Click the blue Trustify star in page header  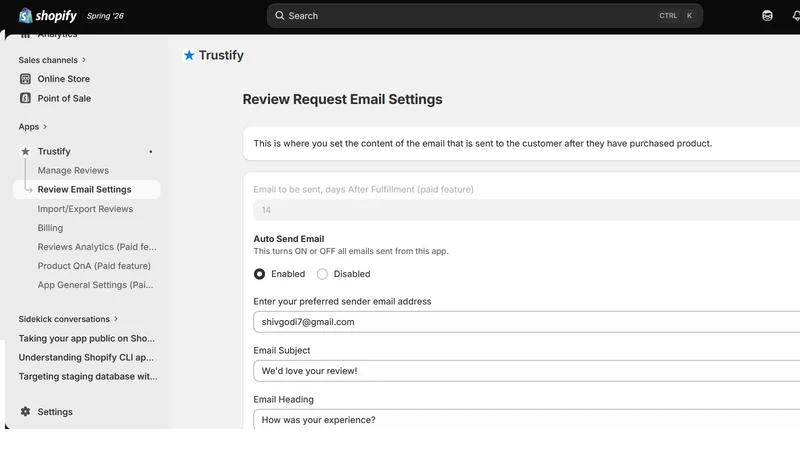coord(189,55)
